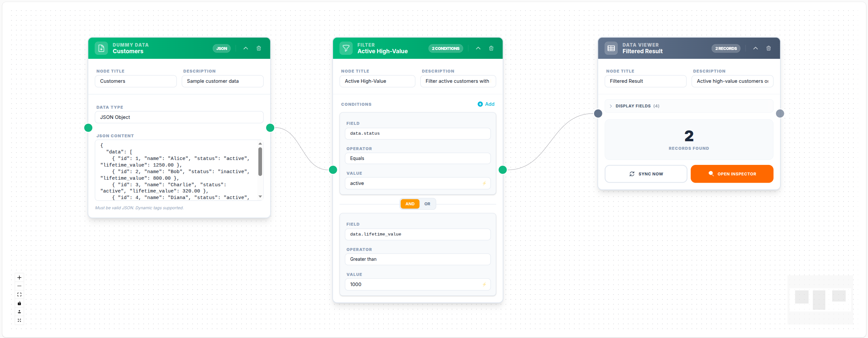Click the fullscreen expand icon in canvas controls
868x338 pixels.
pyautogui.click(x=19, y=321)
